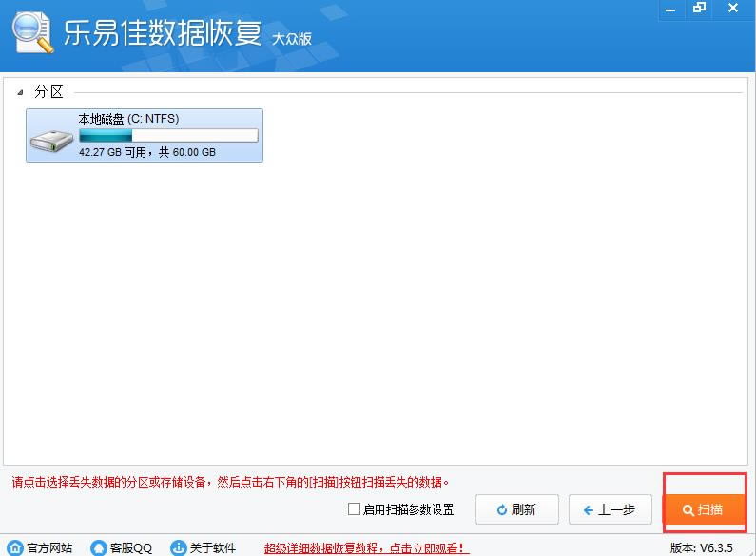Click the magnifier app logo icon
Image resolution: width=756 pixels, height=556 pixels.
[x=32, y=31]
